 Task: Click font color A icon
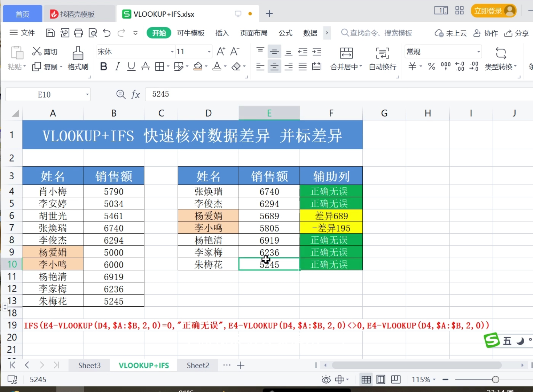pos(217,66)
